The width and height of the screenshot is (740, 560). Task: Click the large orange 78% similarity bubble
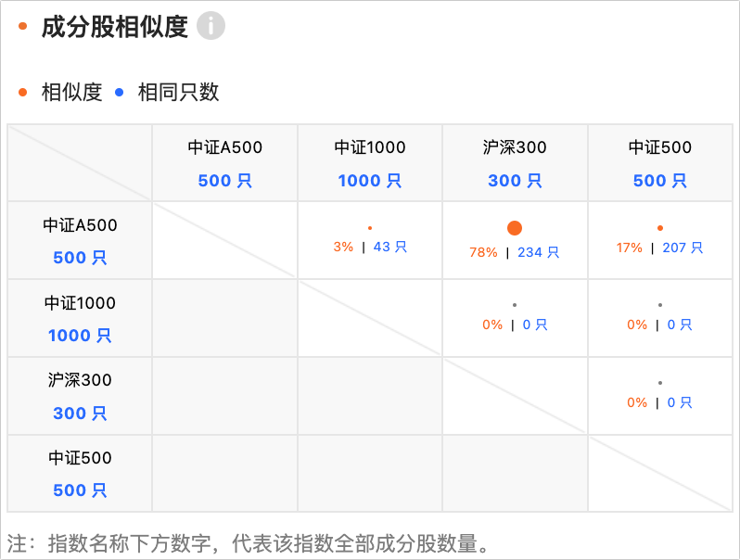coord(515,227)
